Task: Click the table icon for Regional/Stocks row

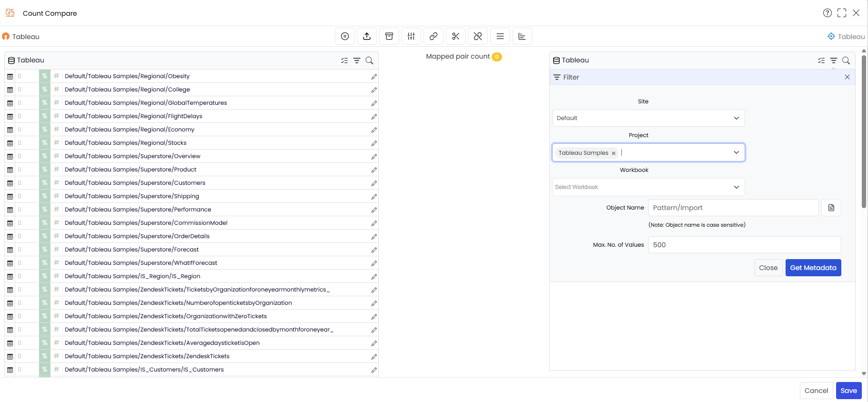Action: pos(10,143)
